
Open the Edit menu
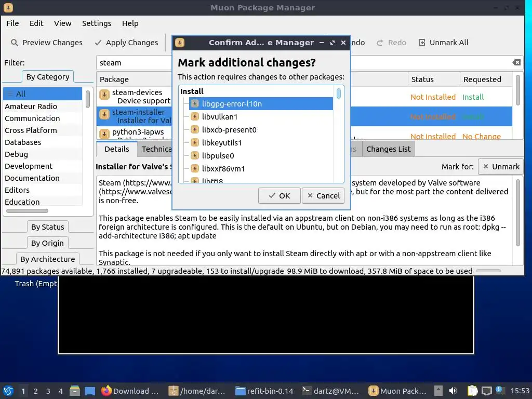coord(36,23)
